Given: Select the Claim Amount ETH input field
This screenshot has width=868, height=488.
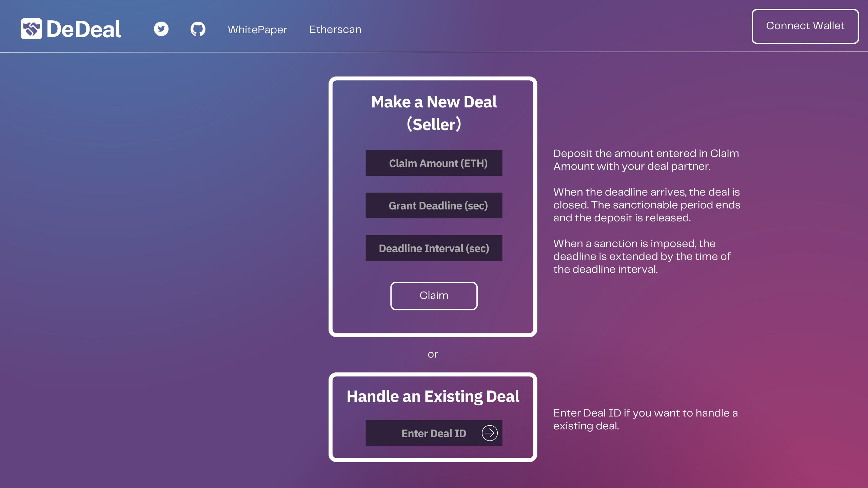Looking at the screenshot, I should tap(434, 163).
